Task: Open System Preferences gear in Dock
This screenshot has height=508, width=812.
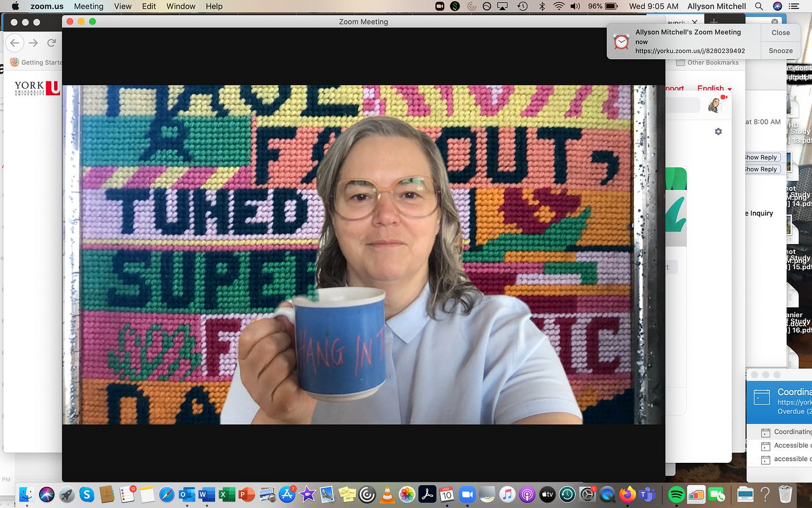Action: [x=587, y=494]
